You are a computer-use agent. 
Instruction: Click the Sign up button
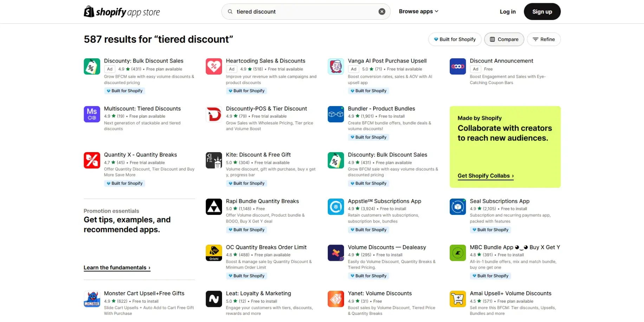542,12
